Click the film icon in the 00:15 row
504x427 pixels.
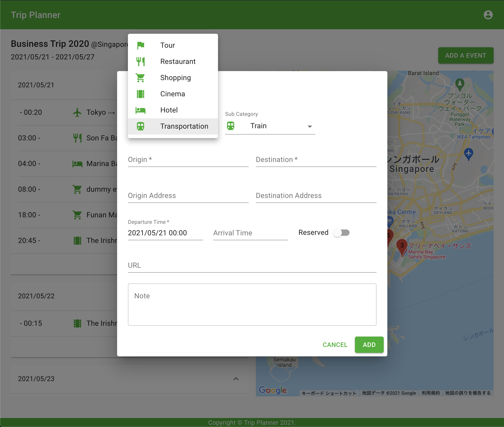coord(77,323)
